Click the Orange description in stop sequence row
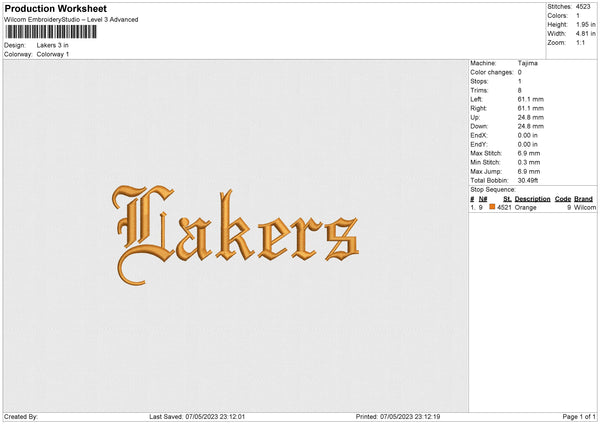 526,207
